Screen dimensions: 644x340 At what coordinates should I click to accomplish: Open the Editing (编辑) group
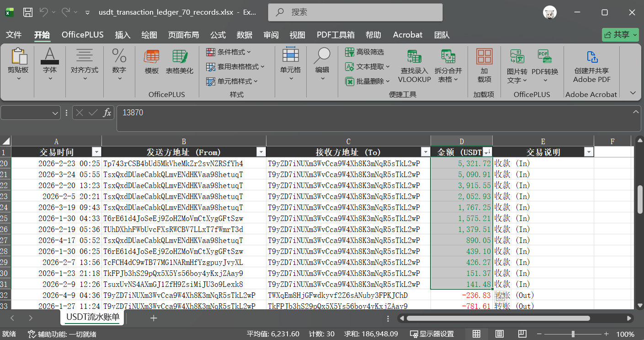tap(322, 65)
